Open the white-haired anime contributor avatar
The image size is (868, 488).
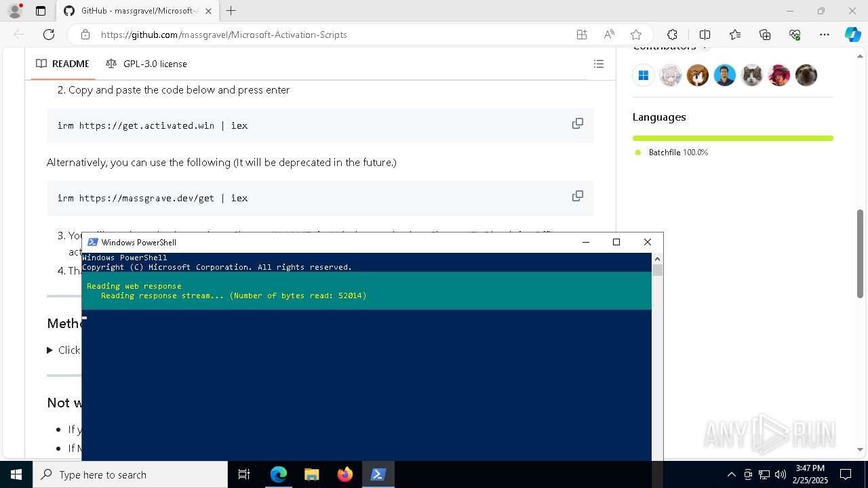pos(671,75)
